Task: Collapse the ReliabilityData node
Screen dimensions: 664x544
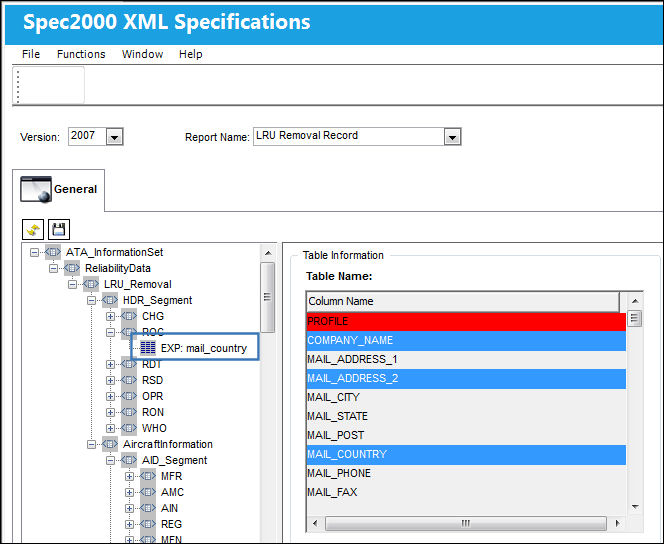Action: pos(53,269)
